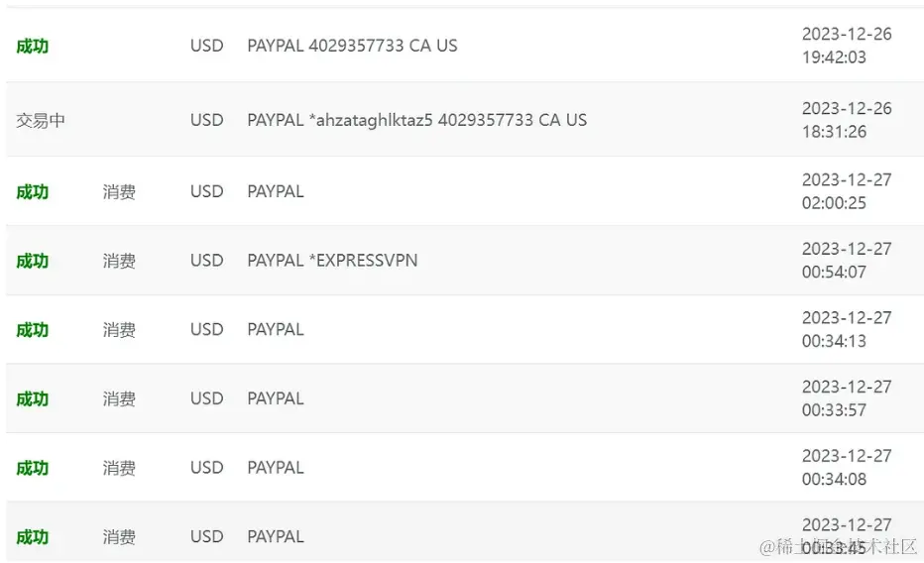Click timestamp 2023-12-27 00:54:07
This screenshot has height=563, width=924.
pyautogui.click(x=847, y=261)
